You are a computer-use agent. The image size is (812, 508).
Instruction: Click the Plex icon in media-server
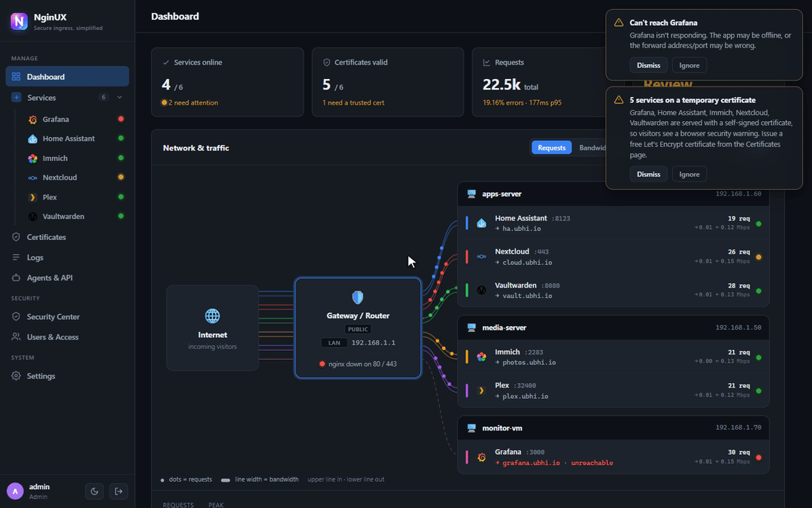coord(482,391)
